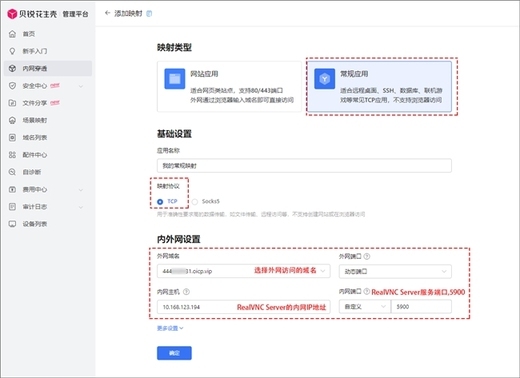Click the log icon for 审计日志

(12, 207)
